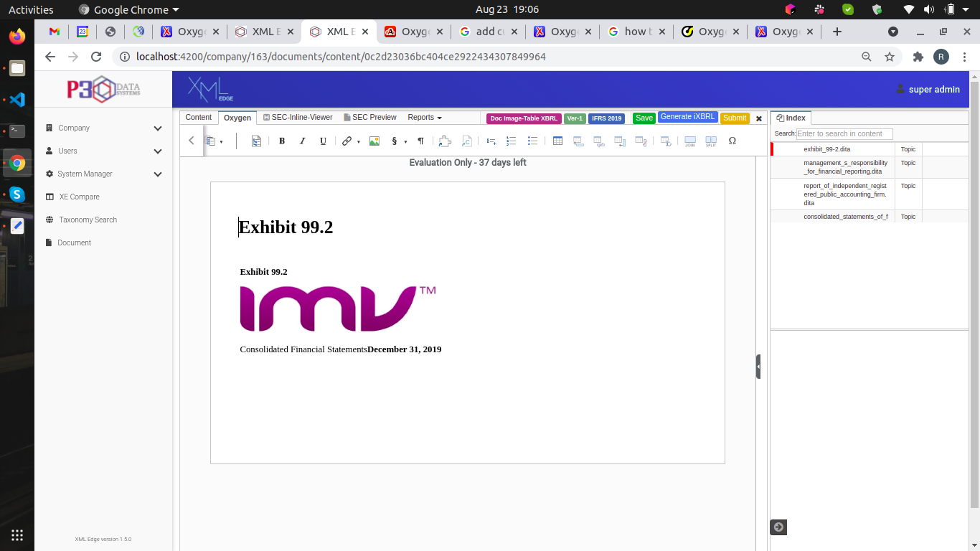Image resolution: width=980 pixels, height=551 pixels.
Task: Open Visual Studio Code from dock
Action: 17,100
